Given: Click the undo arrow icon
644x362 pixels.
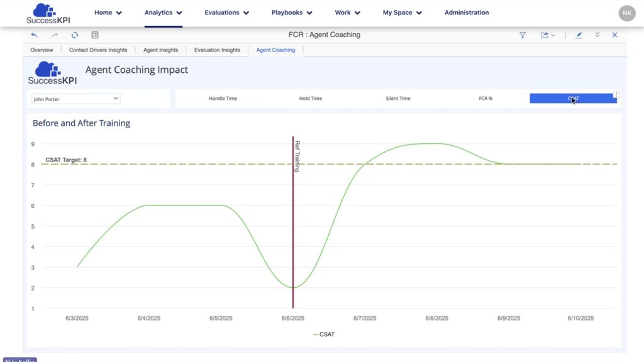Looking at the screenshot, I should pyautogui.click(x=34, y=35).
